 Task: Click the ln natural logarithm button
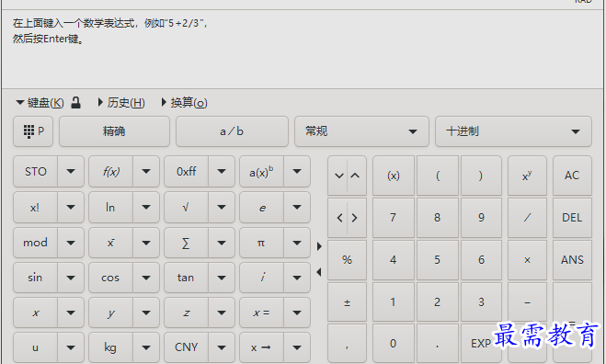111,208
